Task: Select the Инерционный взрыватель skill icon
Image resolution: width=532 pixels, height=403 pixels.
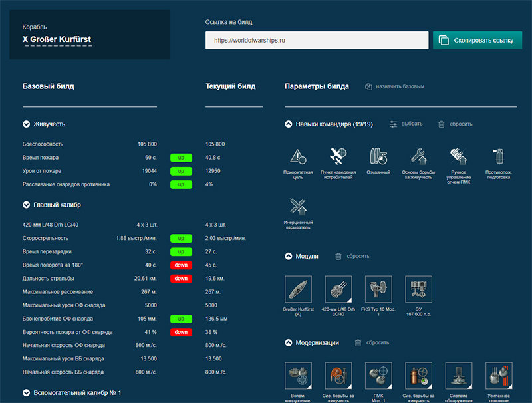Action: point(298,207)
